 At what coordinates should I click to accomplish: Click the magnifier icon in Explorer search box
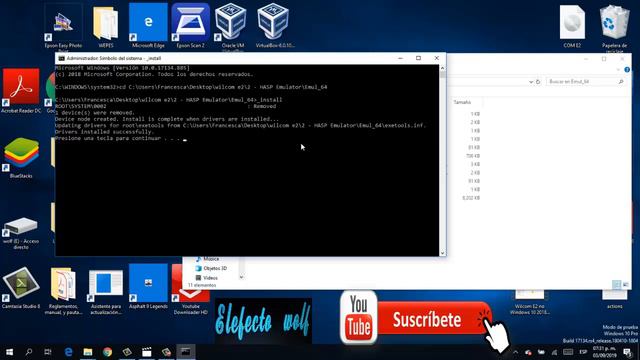click(621, 82)
